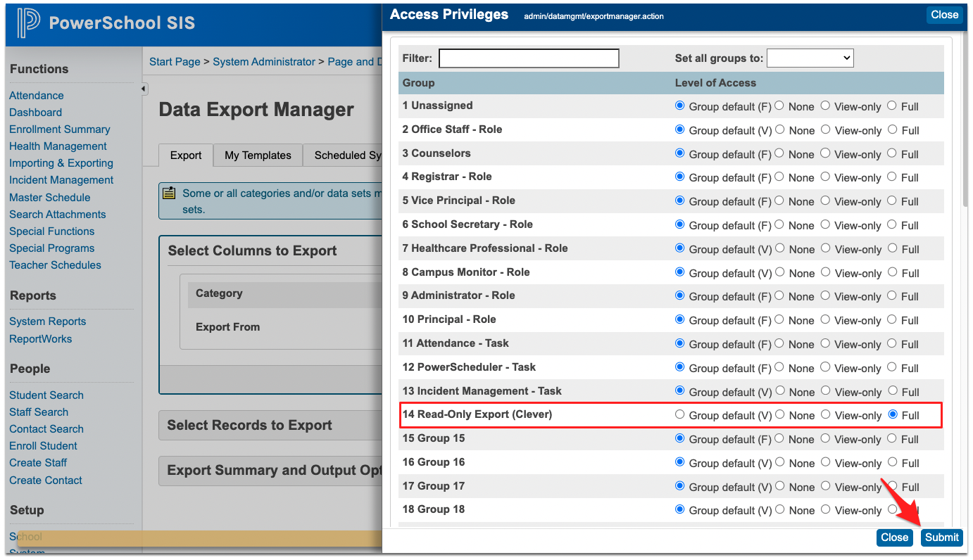Viewport: 973px width, 560px height.
Task: Open the Set all groups to dropdown
Action: (x=810, y=58)
